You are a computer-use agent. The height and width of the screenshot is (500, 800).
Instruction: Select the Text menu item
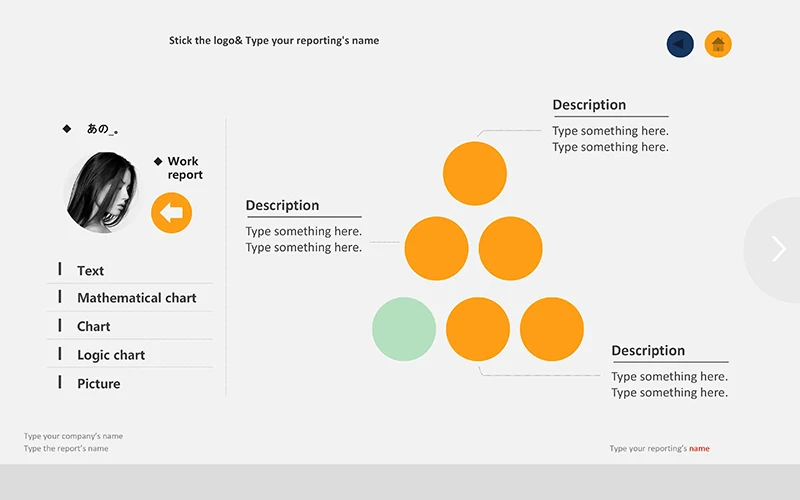[x=90, y=271]
